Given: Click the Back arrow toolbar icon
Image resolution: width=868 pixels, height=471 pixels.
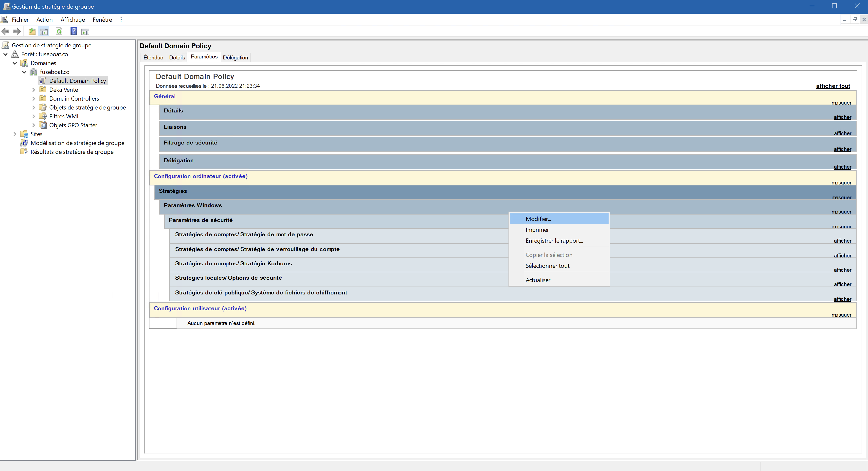Looking at the screenshot, I should tap(5, 32).
